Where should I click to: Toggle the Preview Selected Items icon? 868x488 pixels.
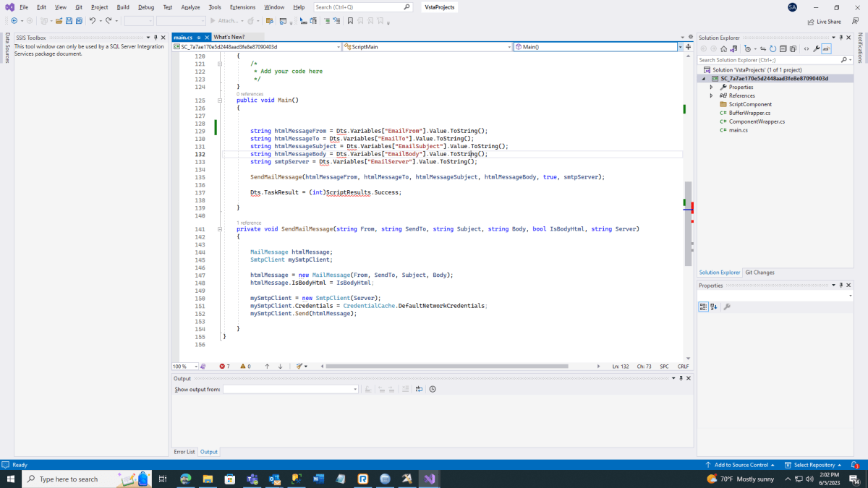[826, 48]
